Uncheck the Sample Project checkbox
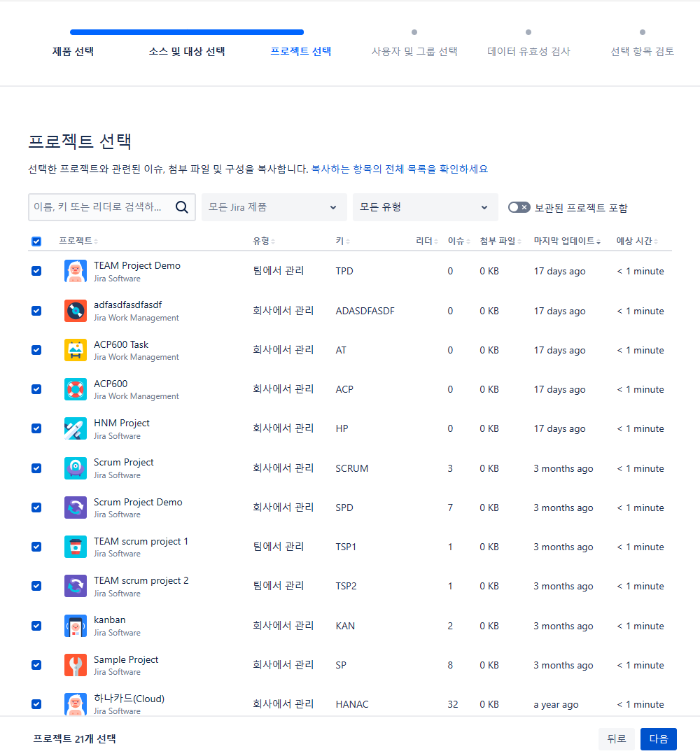 click(36, 665)
